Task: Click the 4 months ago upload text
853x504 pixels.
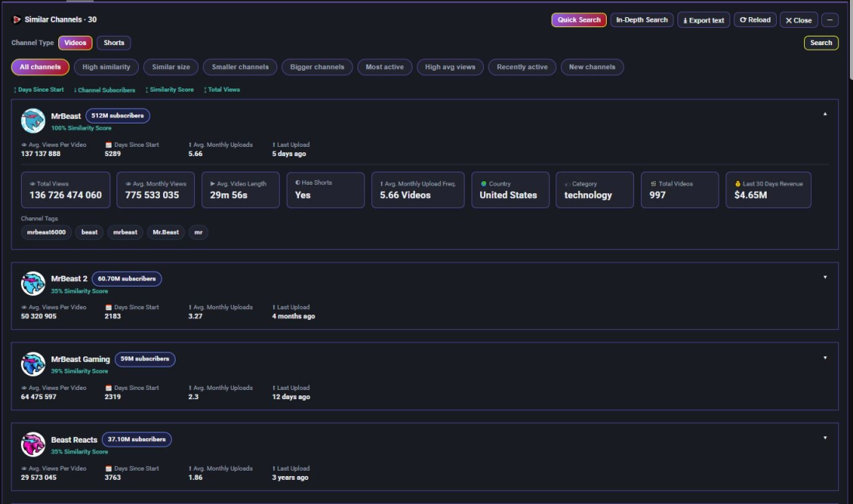Action: 293,316
